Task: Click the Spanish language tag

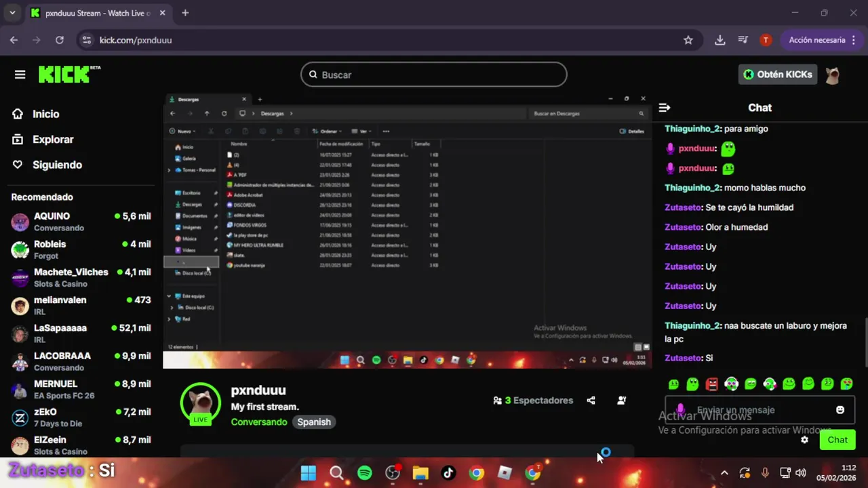Action: pyautogui.click(x=314, y=422)
